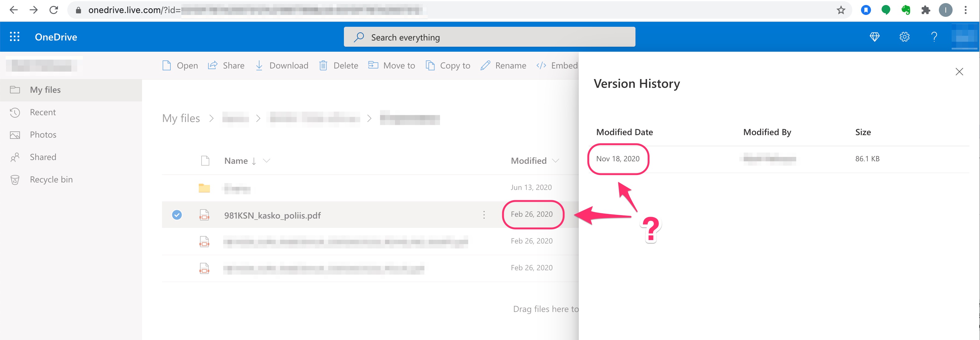Viewport: 980px width, 340px height.
Task: Open the Nov 18, 2020 version entry
Action: pos(617,158)
